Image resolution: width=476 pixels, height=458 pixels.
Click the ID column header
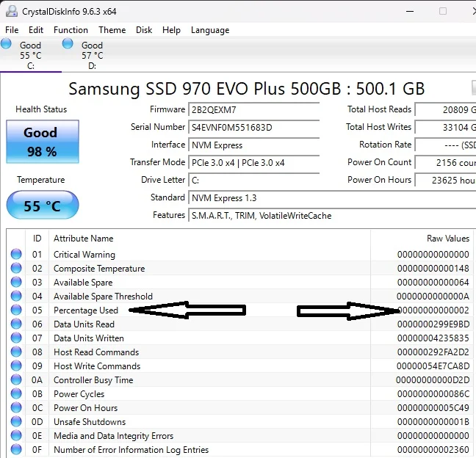pos(37,239)
